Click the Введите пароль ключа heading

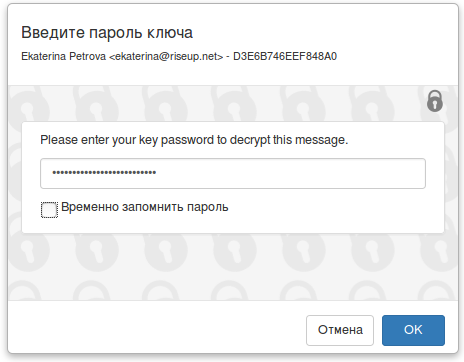(x=107, y=33)
